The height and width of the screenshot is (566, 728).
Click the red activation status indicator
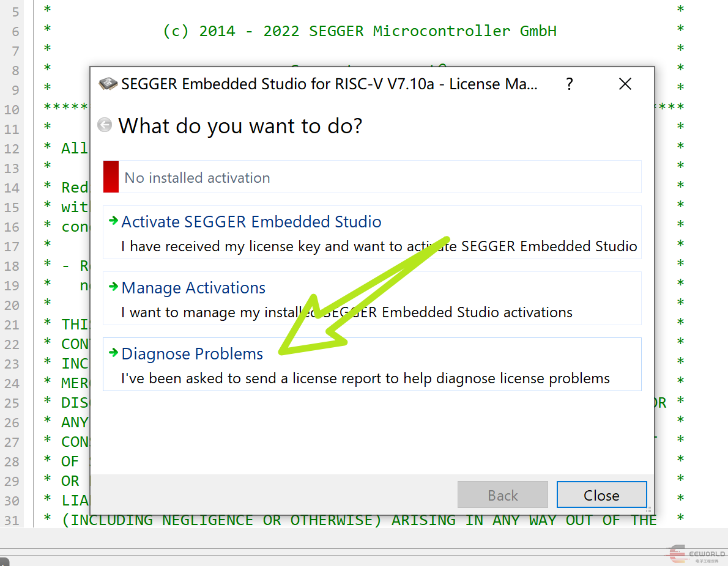(x=111, y=177)
